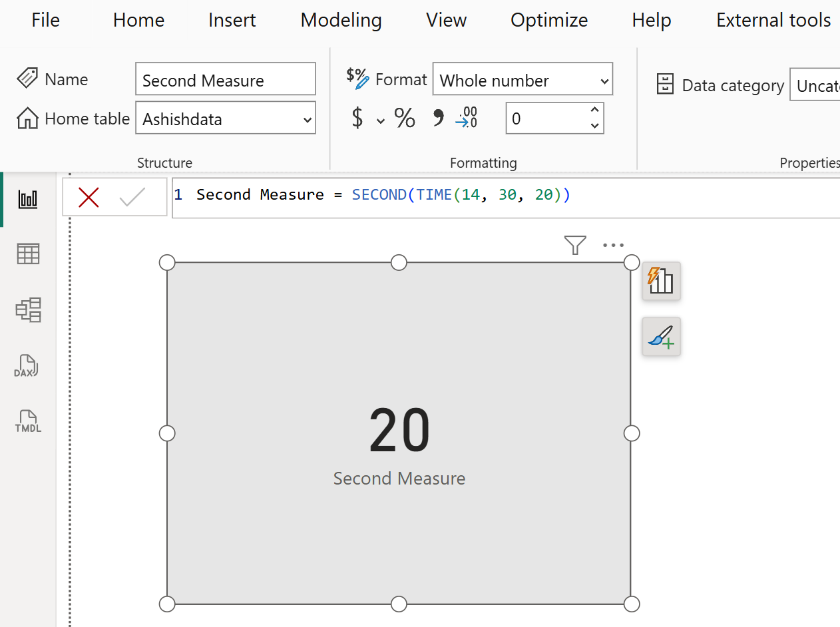The width and height of the screenshot is (840, 627).
Task: Commit the DAX formula with the checkmark
Action: point(132,196)
